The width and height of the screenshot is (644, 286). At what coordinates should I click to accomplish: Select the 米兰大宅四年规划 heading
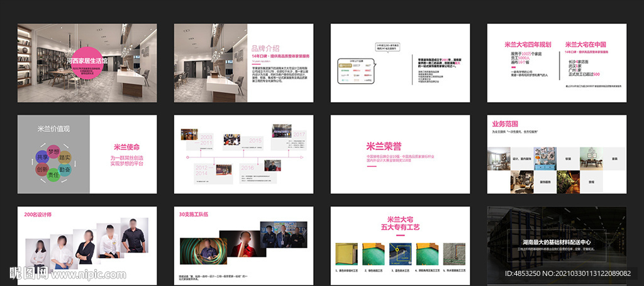click(528, 45)
